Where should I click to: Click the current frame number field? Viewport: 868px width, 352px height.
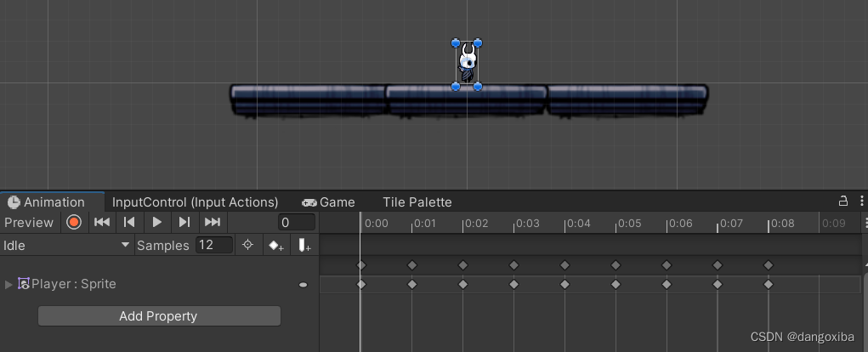pos(297,223)
